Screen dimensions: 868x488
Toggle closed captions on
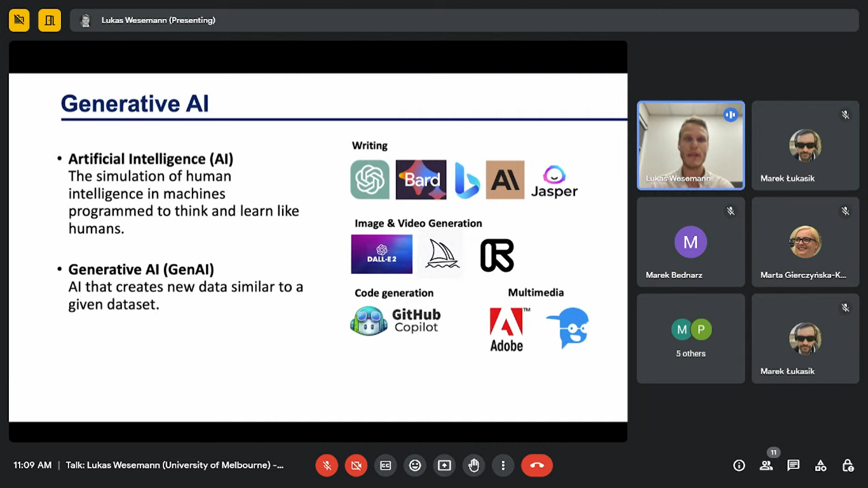pyautogui.click(x=386, y=466)
